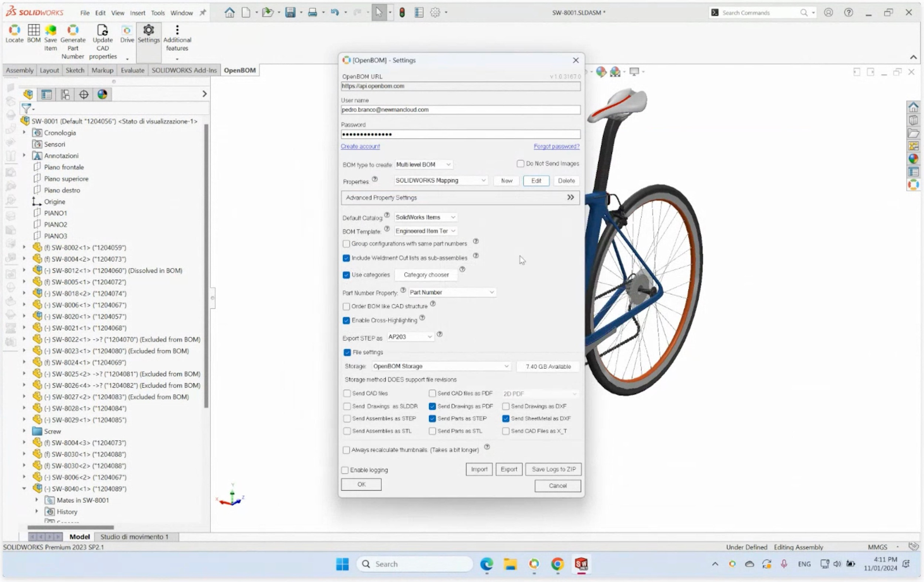Click Update CAD properties icon
924x582 pixels.
pyautogui.click(x=103, y=30)
